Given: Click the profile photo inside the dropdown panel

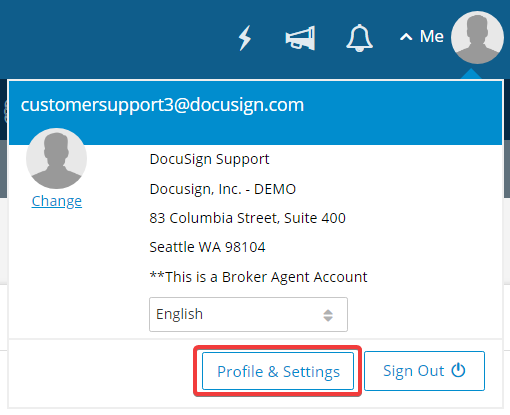Looking at the screenshot, I should pos(56,159).
